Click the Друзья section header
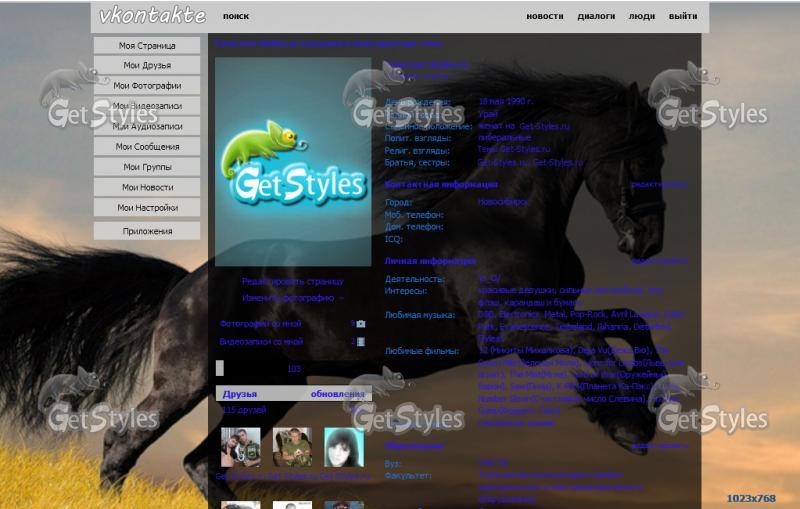This screenshot has width=800, height=509. pyautogui.click(x=240, y=394)
